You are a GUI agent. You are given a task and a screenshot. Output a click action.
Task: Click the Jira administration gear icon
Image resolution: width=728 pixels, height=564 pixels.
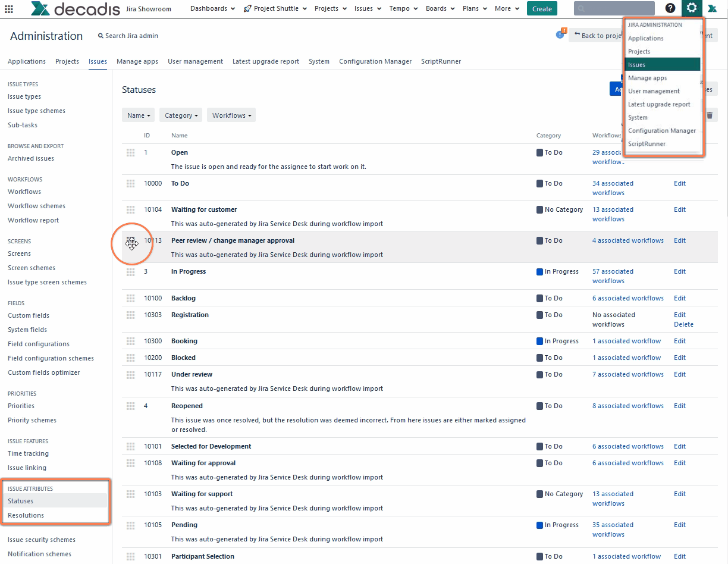tap(691, 8)
